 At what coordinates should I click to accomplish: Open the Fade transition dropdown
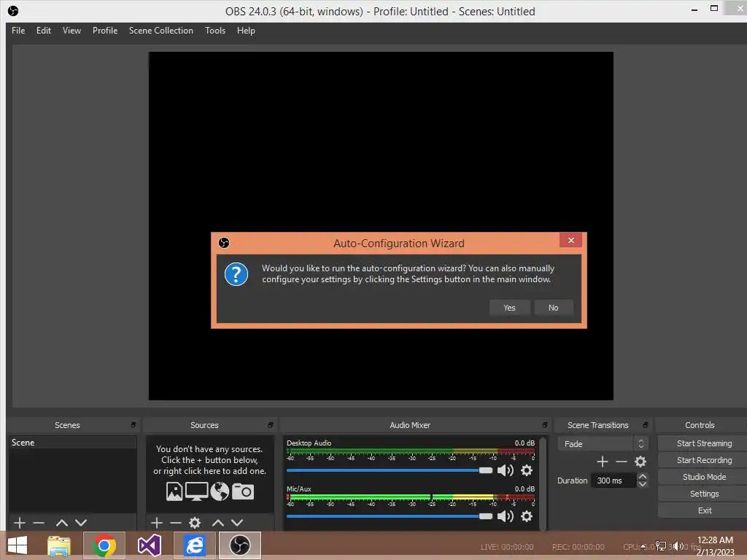coord(603,444)
